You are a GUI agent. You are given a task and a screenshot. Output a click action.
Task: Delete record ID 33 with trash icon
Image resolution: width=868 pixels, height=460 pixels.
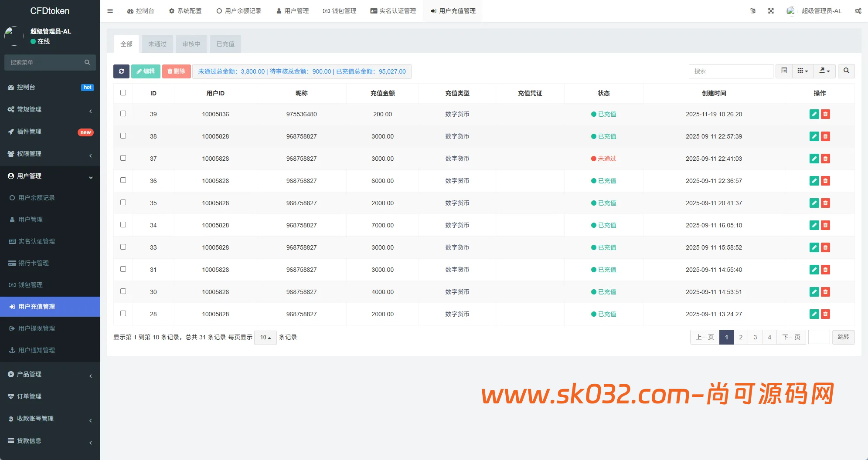tap(825, 247)
